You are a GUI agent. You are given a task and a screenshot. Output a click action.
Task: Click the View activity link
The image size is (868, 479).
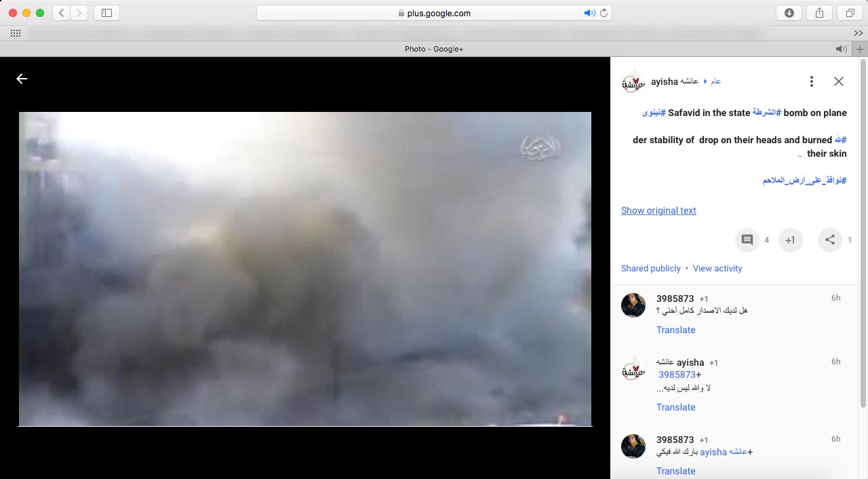(x=717, y=269)
